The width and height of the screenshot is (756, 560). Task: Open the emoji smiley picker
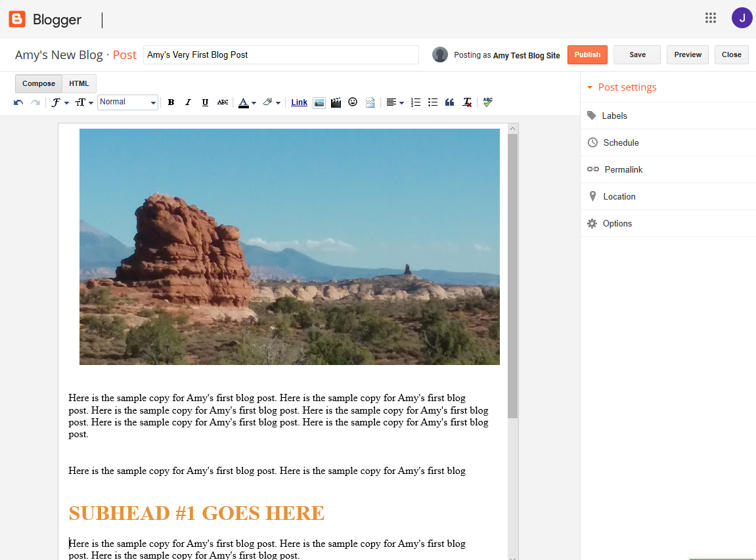(353, 102)
